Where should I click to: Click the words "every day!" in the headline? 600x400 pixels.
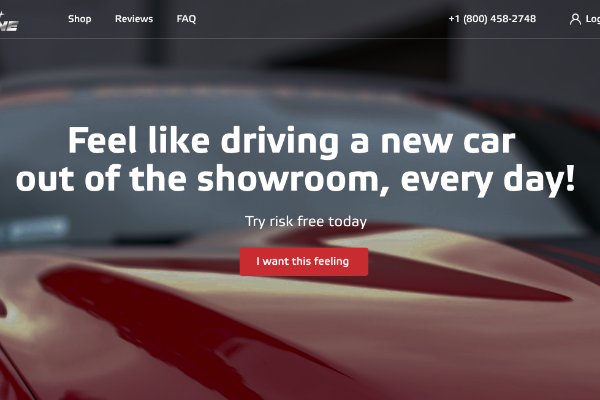pos(488,180)
